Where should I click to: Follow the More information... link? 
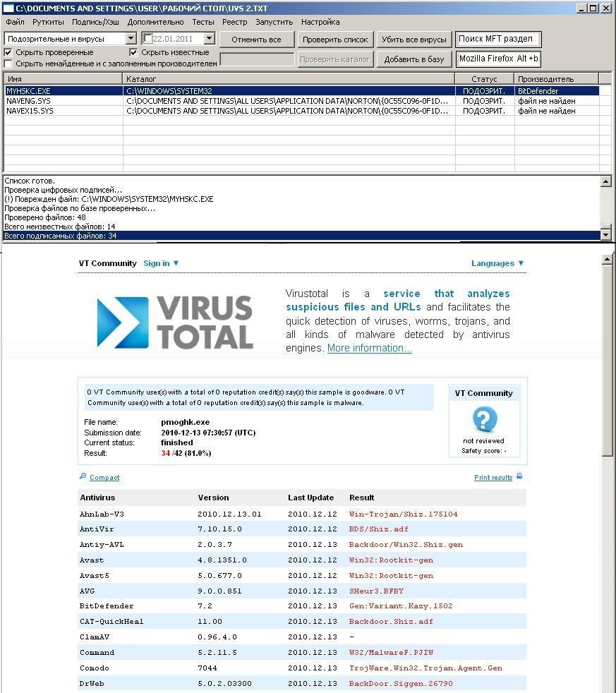[x=370, y=349]
